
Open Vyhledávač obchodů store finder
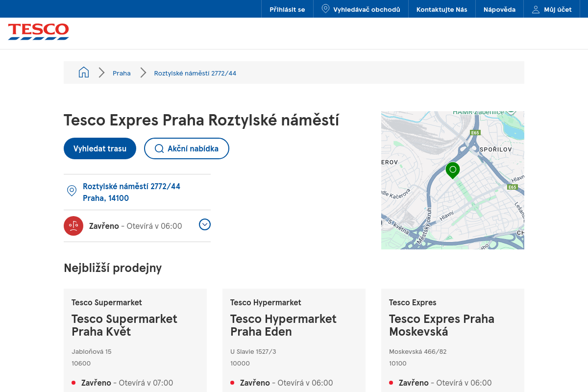click(361, 9)
